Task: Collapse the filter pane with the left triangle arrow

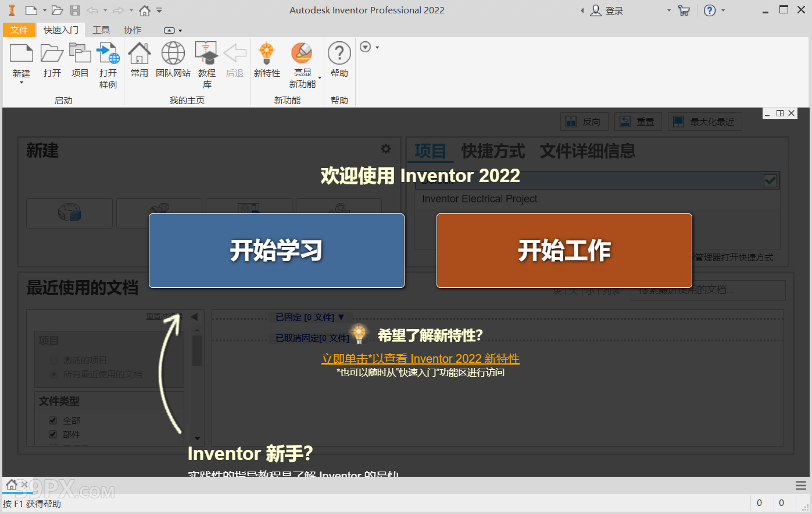Action: point(194,317)
